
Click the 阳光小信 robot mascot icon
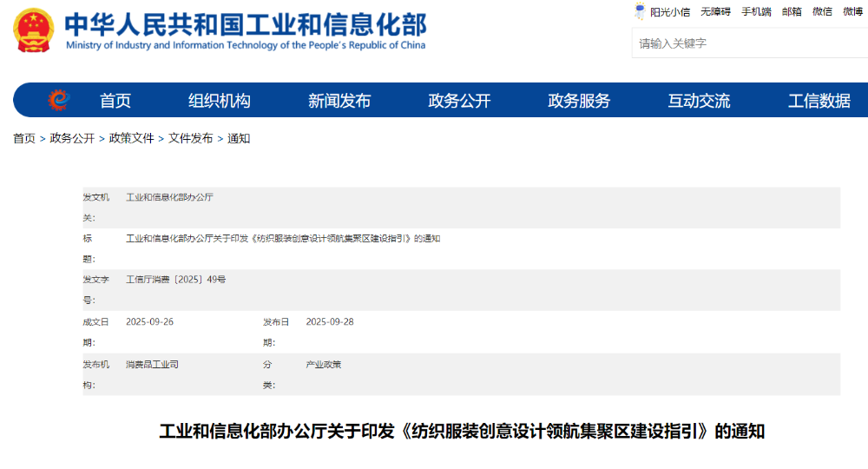tap(640, 11)
